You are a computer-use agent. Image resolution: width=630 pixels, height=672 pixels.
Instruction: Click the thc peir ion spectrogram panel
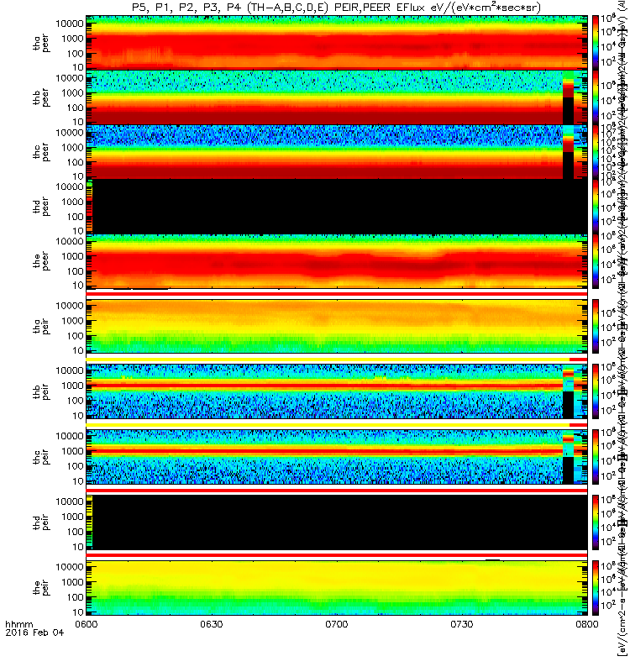pos(337,457)
